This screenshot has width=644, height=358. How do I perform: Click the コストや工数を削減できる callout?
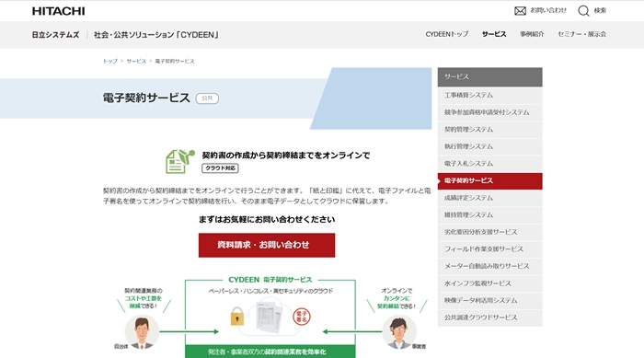[x=144, y=298]
